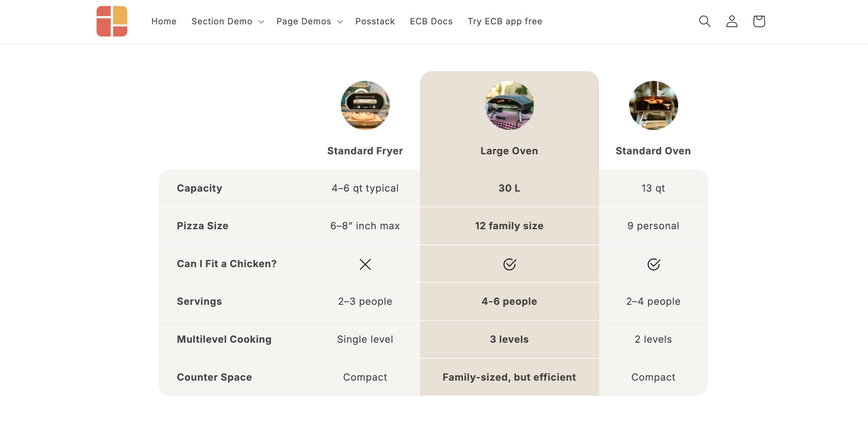Go to the Home menu item
This screenshot has height=427, width=868.
coord(164,21)
